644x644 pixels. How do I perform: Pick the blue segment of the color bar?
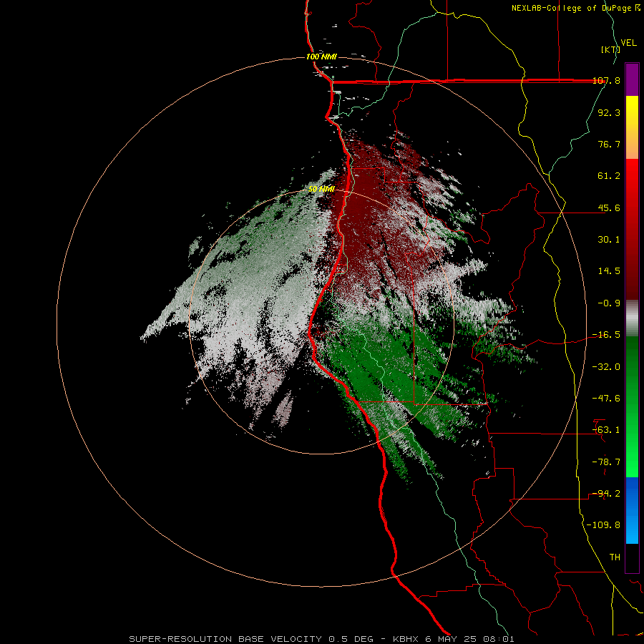(x=632, y=510)
